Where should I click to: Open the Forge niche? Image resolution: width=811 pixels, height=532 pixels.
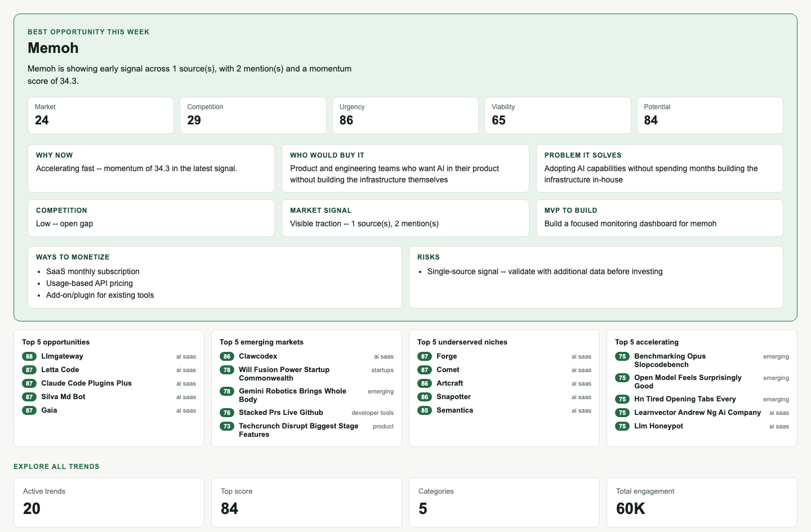tap(504, 356)
